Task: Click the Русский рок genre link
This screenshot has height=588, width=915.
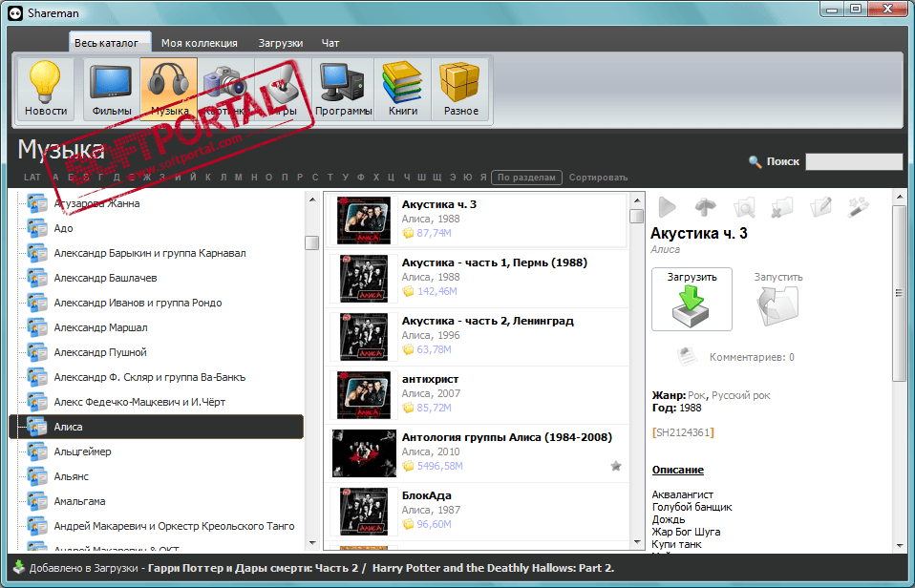Action: coord(741,395)
